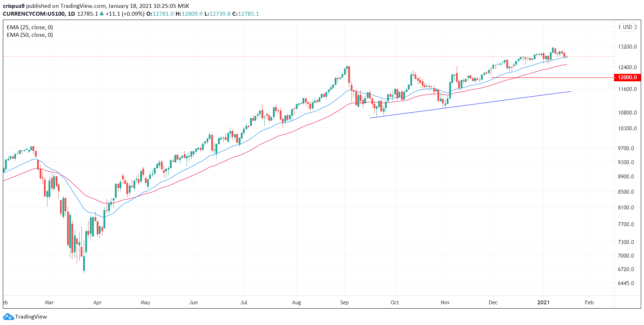Click the Sep label on time axis
Screen dimensions: 644x325
344,303
